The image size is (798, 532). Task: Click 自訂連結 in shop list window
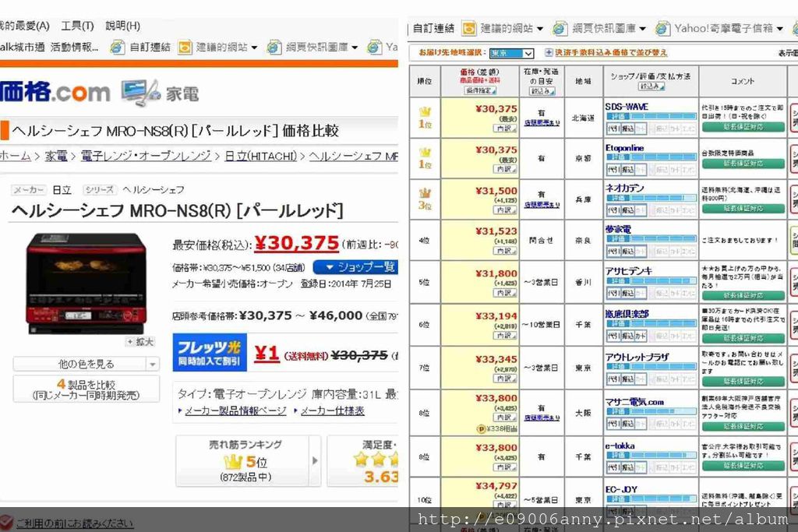433,29
